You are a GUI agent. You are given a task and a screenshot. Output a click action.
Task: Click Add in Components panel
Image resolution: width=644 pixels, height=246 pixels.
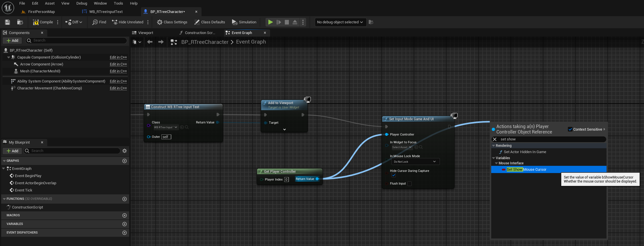(x=12, y=41)
